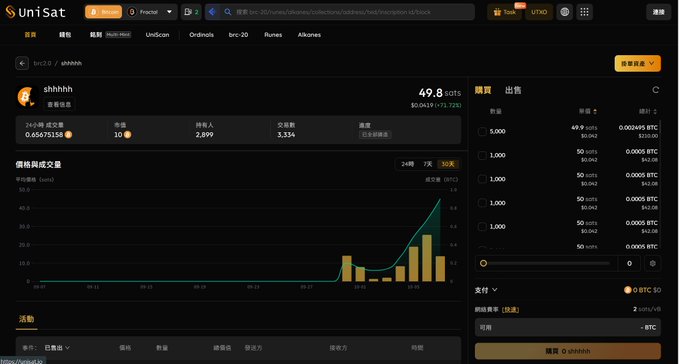Open the 銘刻 menu item

pyautogui.click(x=96, y=35)
